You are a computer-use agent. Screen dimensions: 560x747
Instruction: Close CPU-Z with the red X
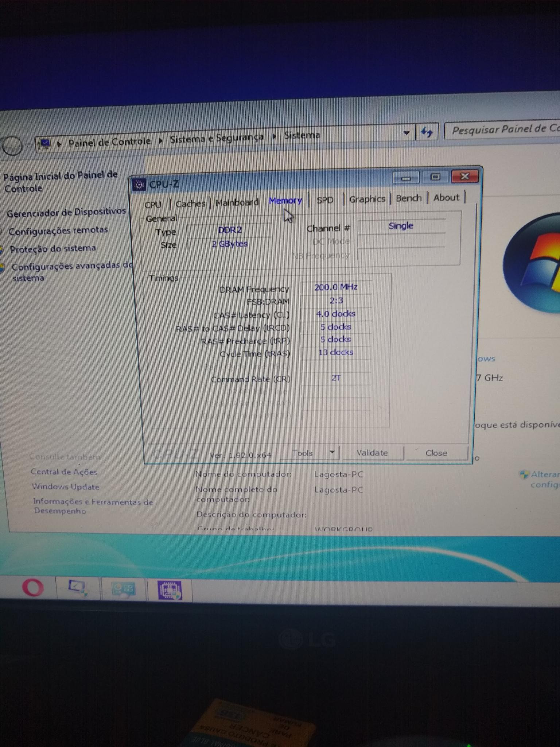tap(465, 176)
